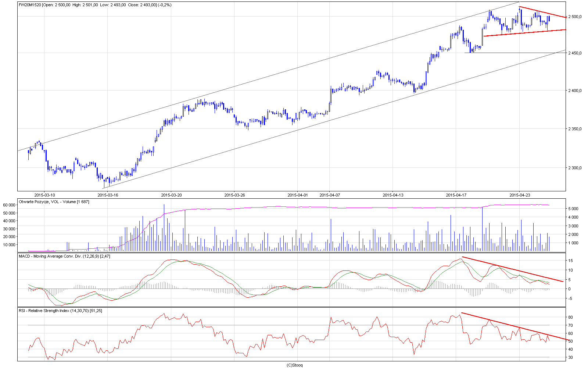This screenshot has height=368, width=588.
Task: Click the -5 value on MACD axis
Action: click(x=570, y=298)
